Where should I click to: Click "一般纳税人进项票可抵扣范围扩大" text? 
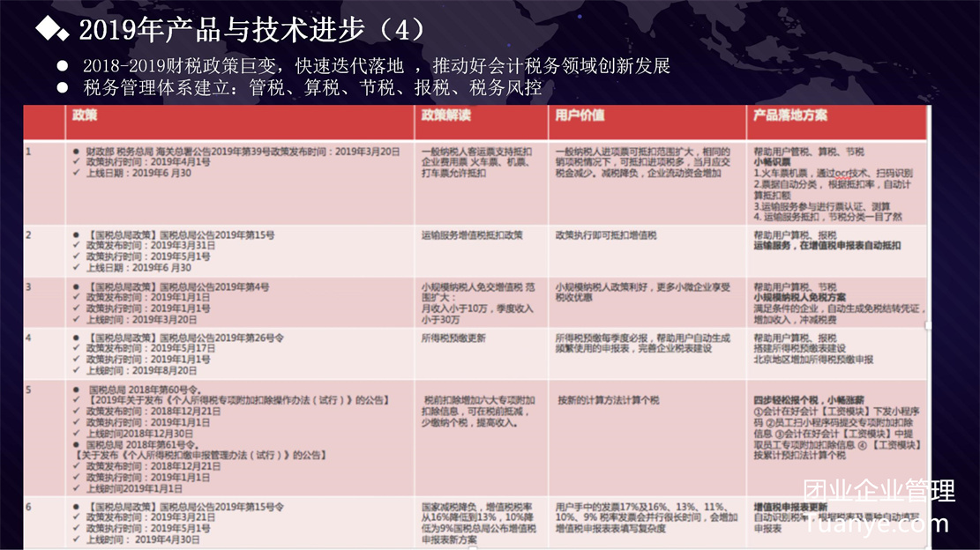628,152
